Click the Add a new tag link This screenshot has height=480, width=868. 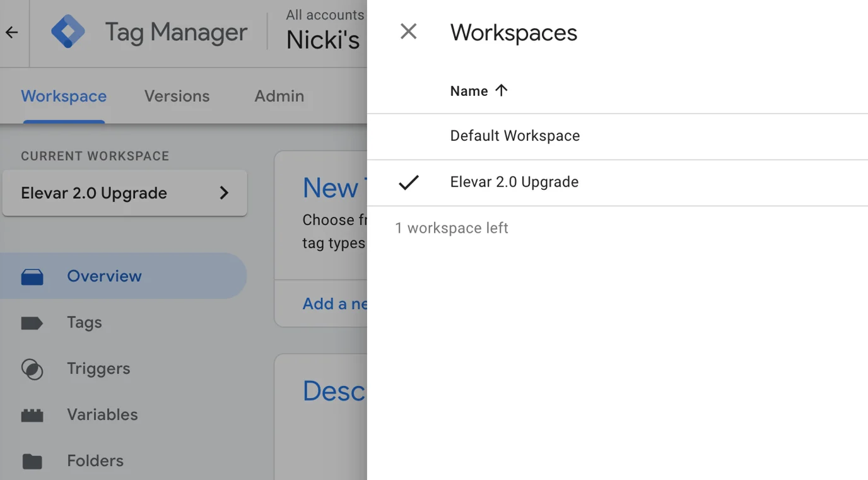tap(335, 303)
